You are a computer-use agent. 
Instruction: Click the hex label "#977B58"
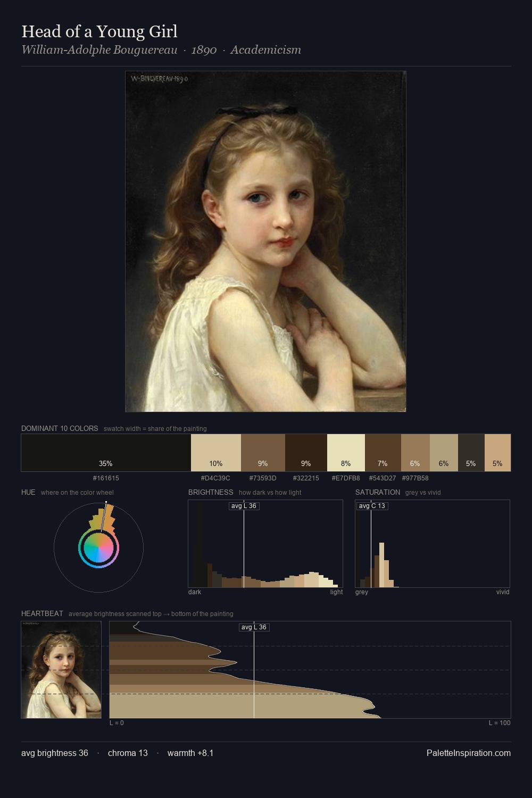(x=415, y=478)
